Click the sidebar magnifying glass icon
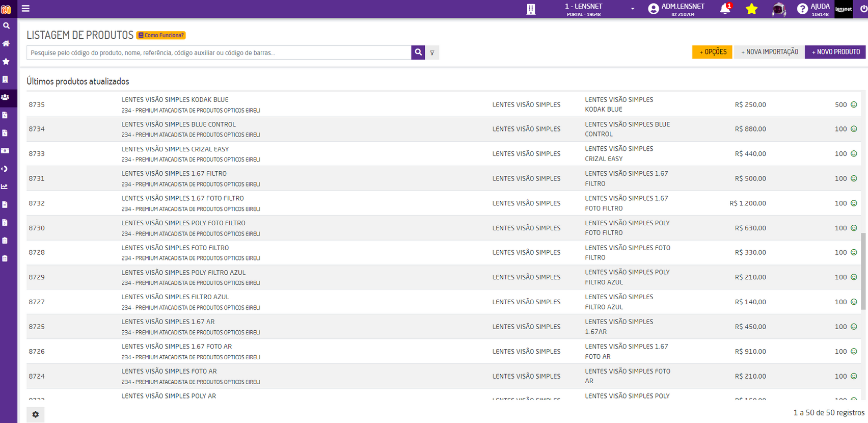Screen dimensions: 868x423 click(x=6, y=25)
